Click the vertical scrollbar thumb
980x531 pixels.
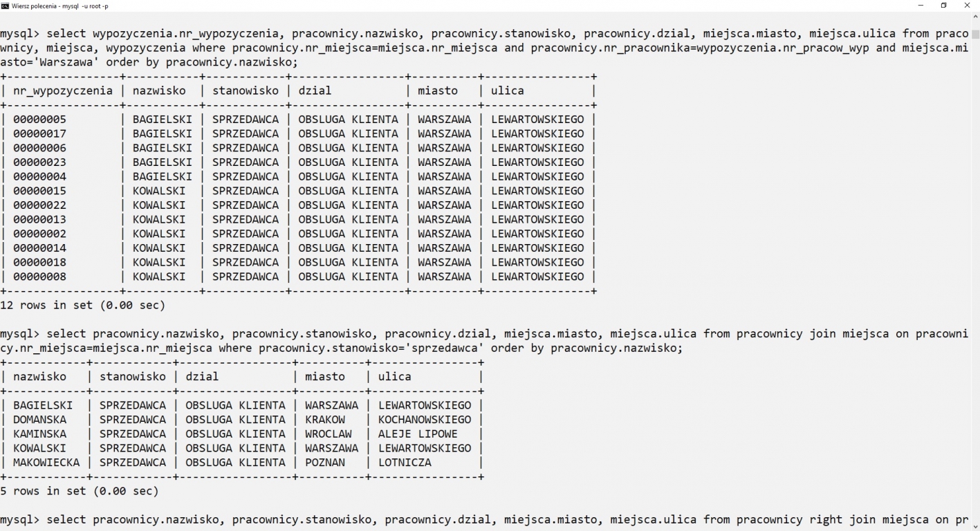pos(975,35)
